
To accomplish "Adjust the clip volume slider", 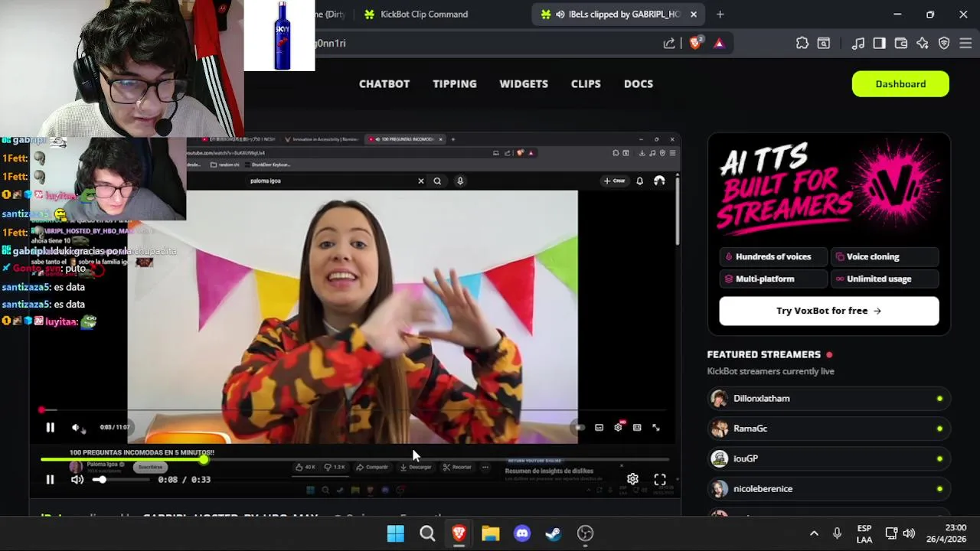I will tap(121, 480).
